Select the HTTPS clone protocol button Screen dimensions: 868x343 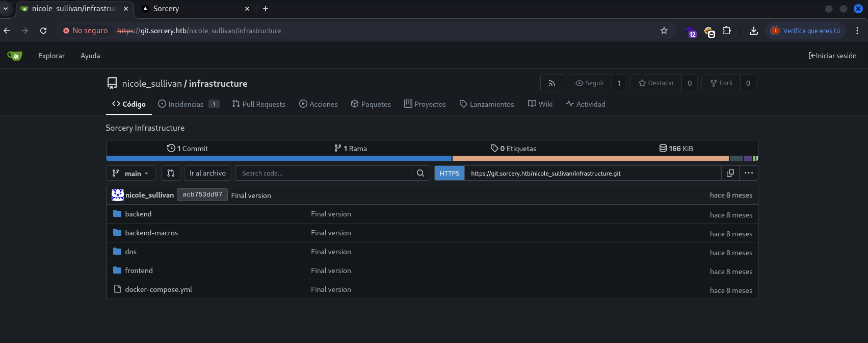[x=449, y=174]
